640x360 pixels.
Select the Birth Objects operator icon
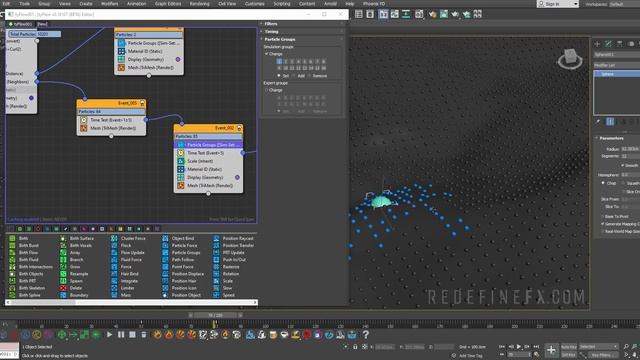coord(12,274)
